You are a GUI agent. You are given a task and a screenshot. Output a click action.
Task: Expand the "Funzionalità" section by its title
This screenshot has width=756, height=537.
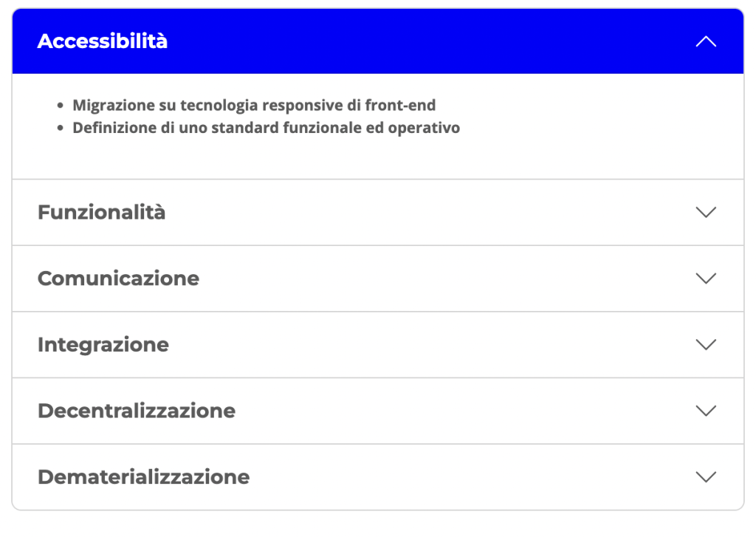click(102, 213)
